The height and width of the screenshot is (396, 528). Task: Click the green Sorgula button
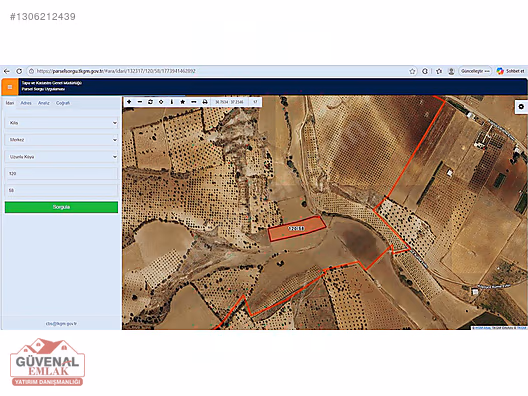pyautogui.click(x=61, y=207)
